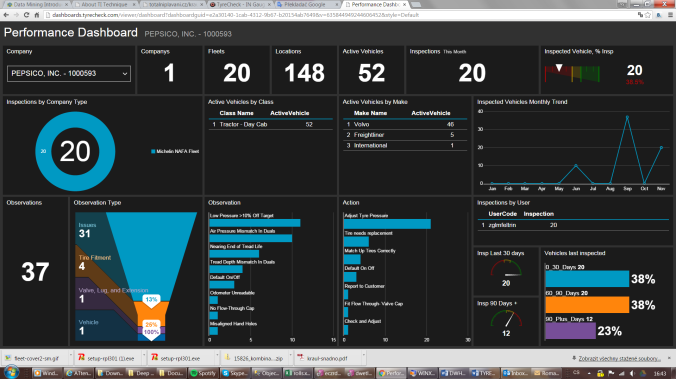The height and width of the screenshot is (379, 676).
Task: Close the Performance Dashboard tab
Action: 404,4
